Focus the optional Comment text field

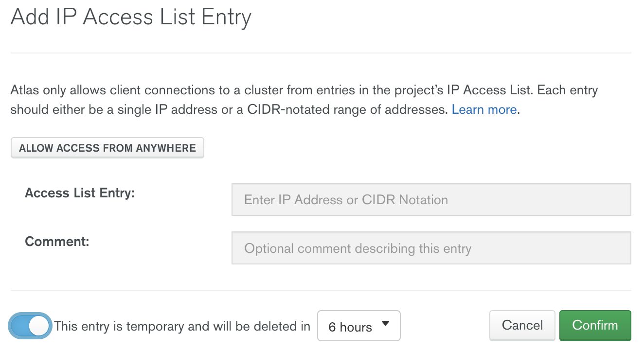431,248
